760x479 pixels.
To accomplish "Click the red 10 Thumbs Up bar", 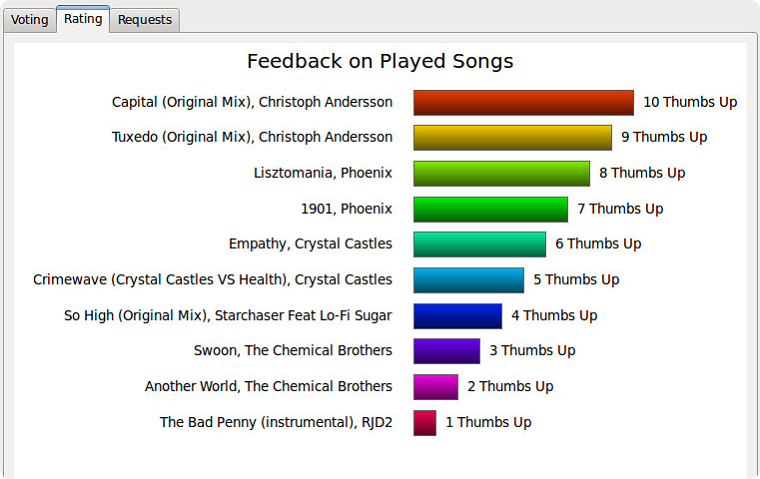I will coord(523,102).
